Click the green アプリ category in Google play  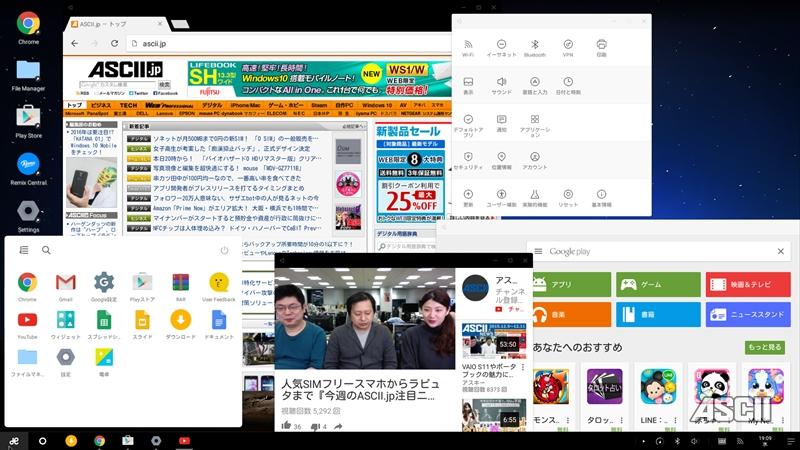coord(571,284)
